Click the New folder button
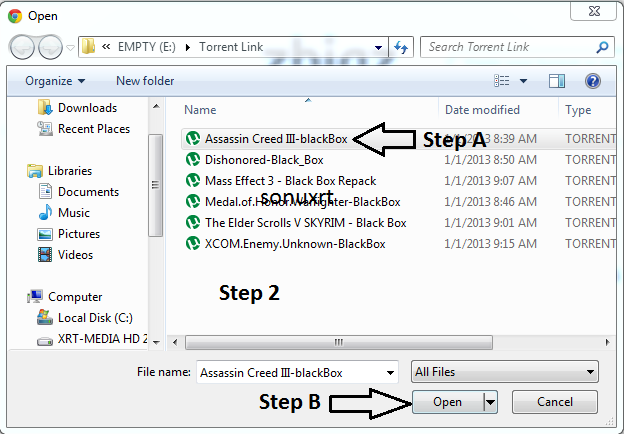 click(x=145, y=81)
